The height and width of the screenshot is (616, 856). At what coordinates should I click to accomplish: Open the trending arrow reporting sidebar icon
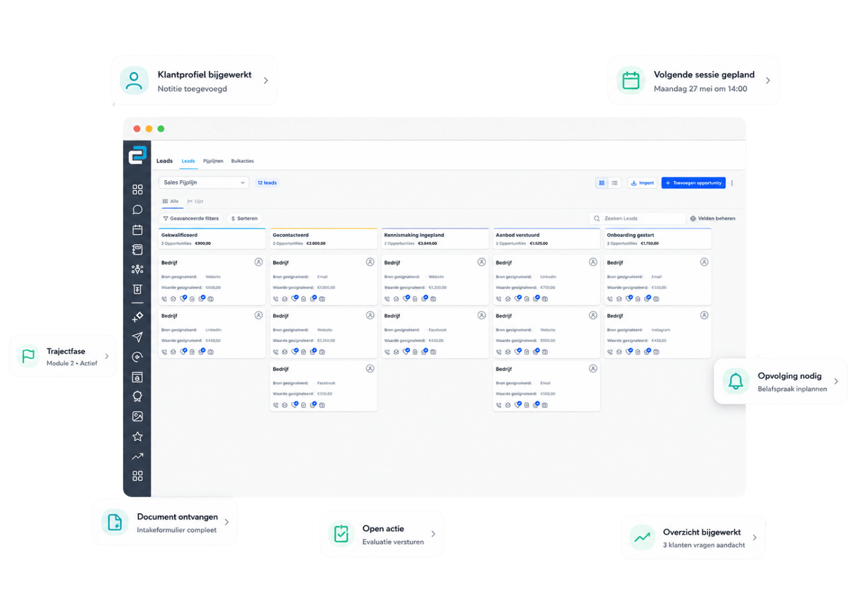[138, 456]
